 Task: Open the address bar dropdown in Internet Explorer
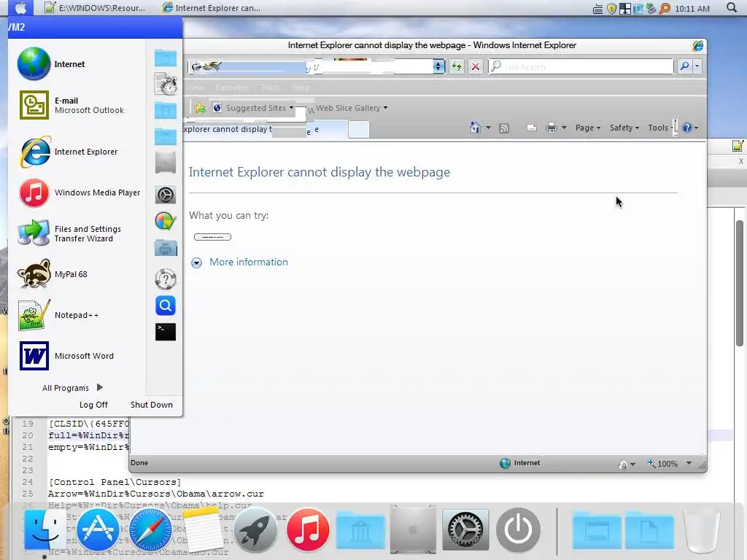pos(438,66)
